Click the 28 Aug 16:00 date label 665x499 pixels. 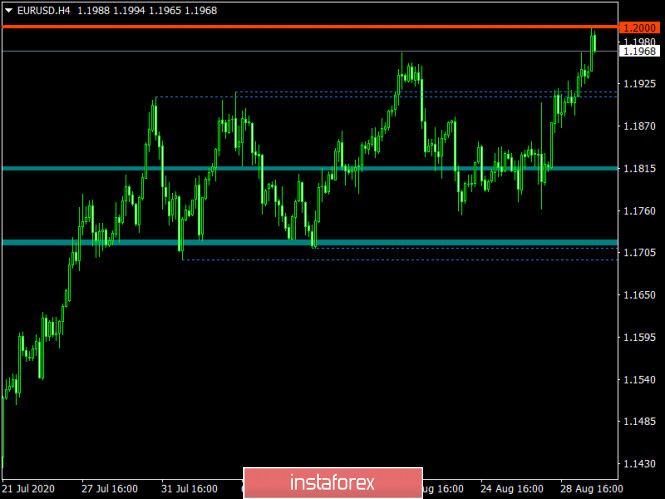[591, 490]
